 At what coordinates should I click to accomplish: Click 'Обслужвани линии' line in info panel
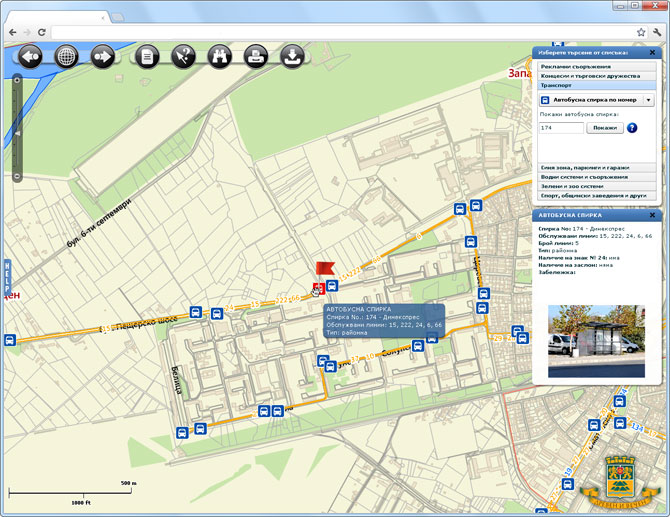[595, 236]
